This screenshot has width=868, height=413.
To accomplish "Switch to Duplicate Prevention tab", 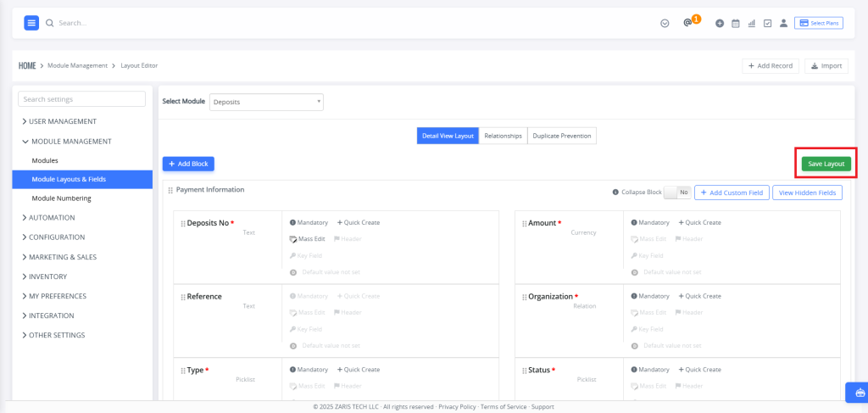I will (562, 136).
